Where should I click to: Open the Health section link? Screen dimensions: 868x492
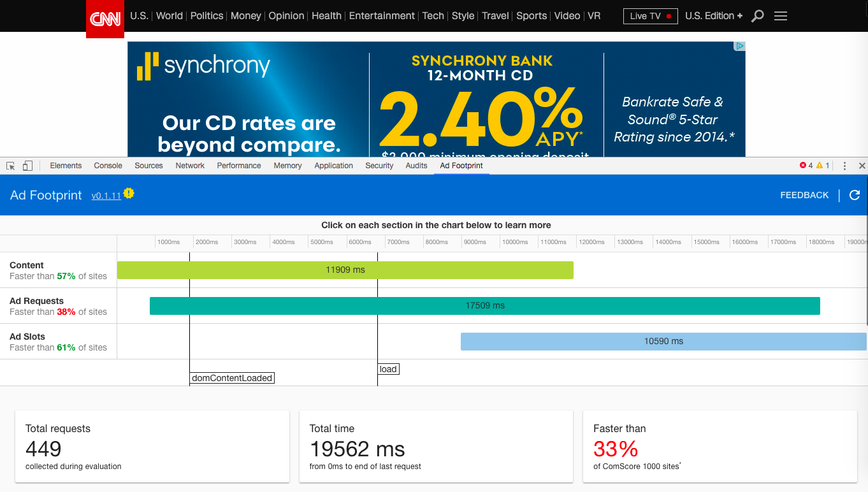pos(326,16)
